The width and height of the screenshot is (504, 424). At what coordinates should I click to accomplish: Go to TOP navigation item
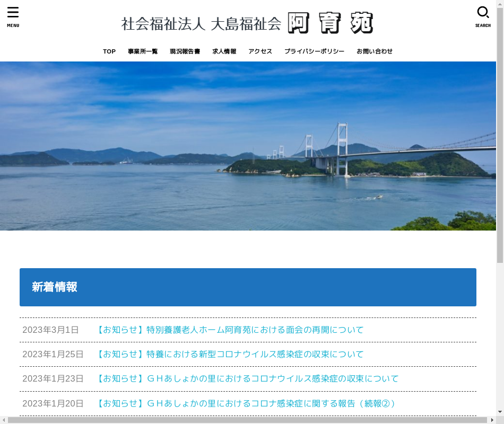[x=109, y=51]
